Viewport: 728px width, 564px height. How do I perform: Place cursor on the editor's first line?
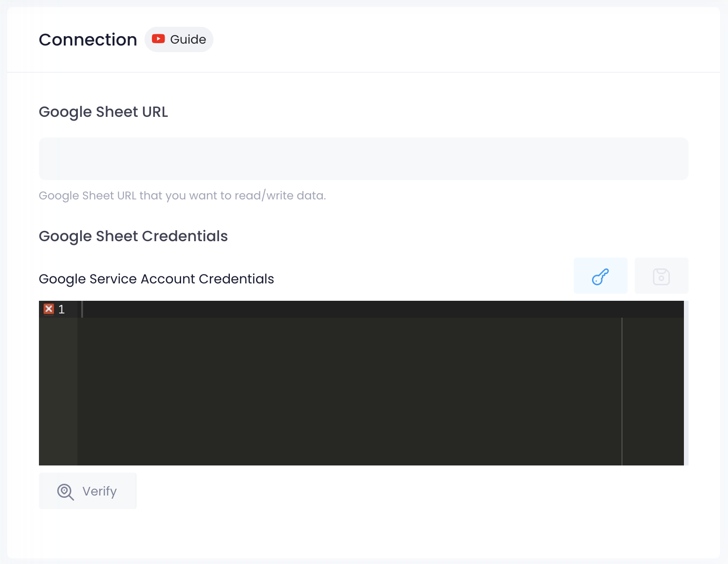click(328, 309)
